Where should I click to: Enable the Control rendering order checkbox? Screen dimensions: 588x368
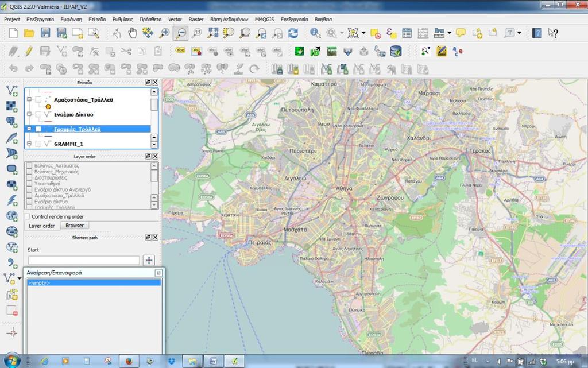point(27,216)
